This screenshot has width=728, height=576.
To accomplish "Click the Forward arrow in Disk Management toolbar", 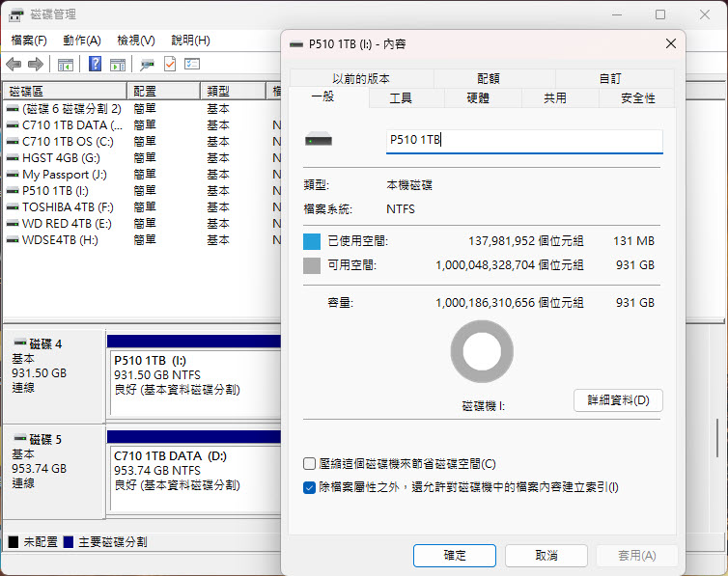I will pos(36,64).
